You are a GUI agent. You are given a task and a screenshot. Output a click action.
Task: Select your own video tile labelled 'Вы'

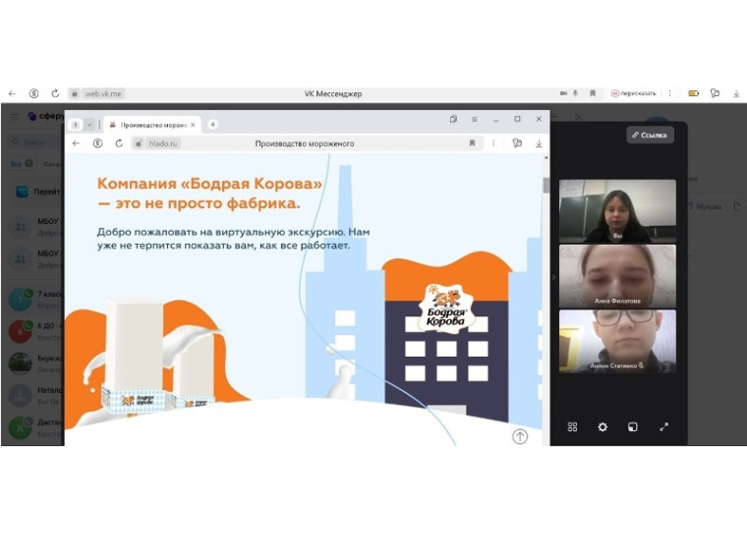point(617,211)
